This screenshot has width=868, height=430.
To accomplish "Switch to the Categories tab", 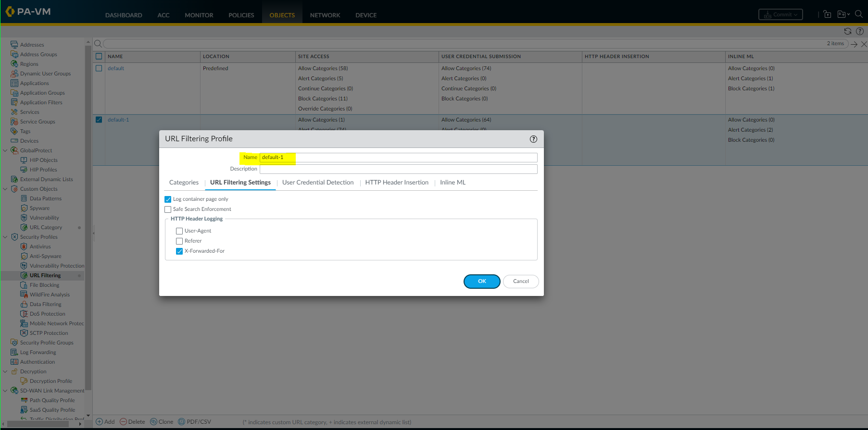I will [184, 183].
